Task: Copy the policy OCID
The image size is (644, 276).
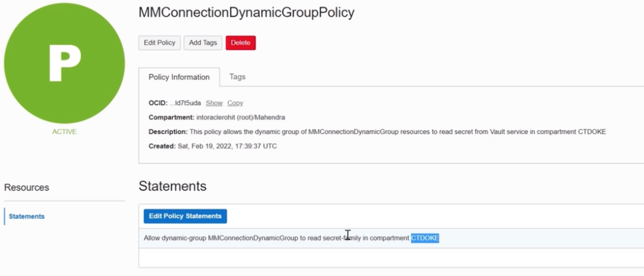Action: [x=235, y=103]
